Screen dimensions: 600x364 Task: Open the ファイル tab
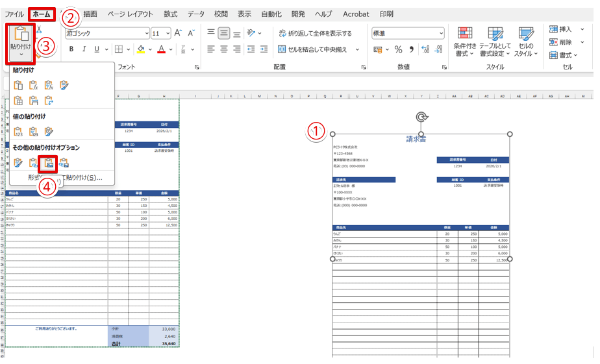(14, 14)
